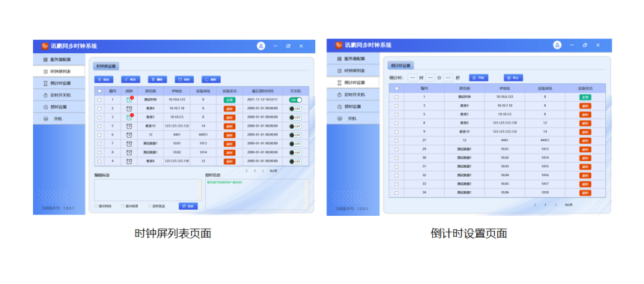Click the plus-icon Add button in left window toolbar
The width and height of the screenshot is (644, 284).
(x=103, y=79)
